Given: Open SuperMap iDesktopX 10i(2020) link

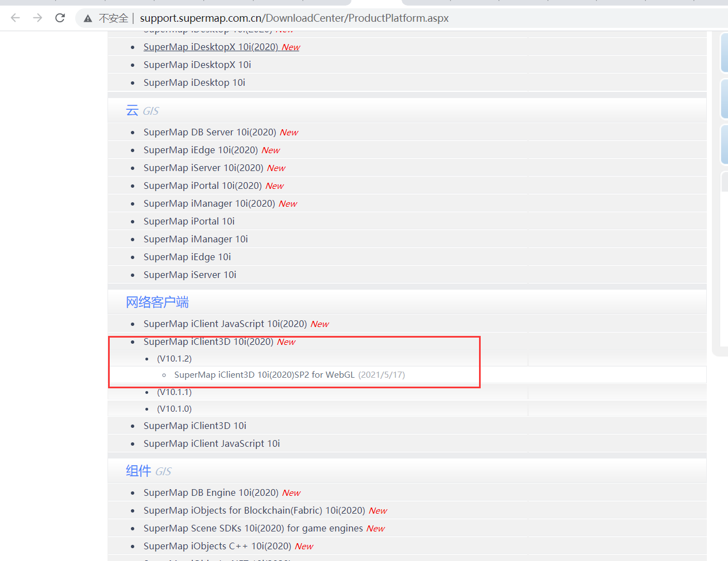Looking at the screenshot, I should point(222,47).
